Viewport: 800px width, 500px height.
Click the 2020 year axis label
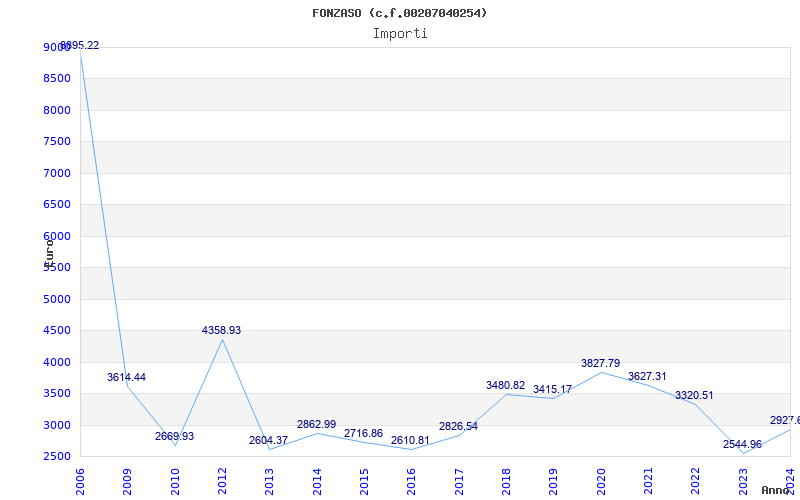[601, 481]
